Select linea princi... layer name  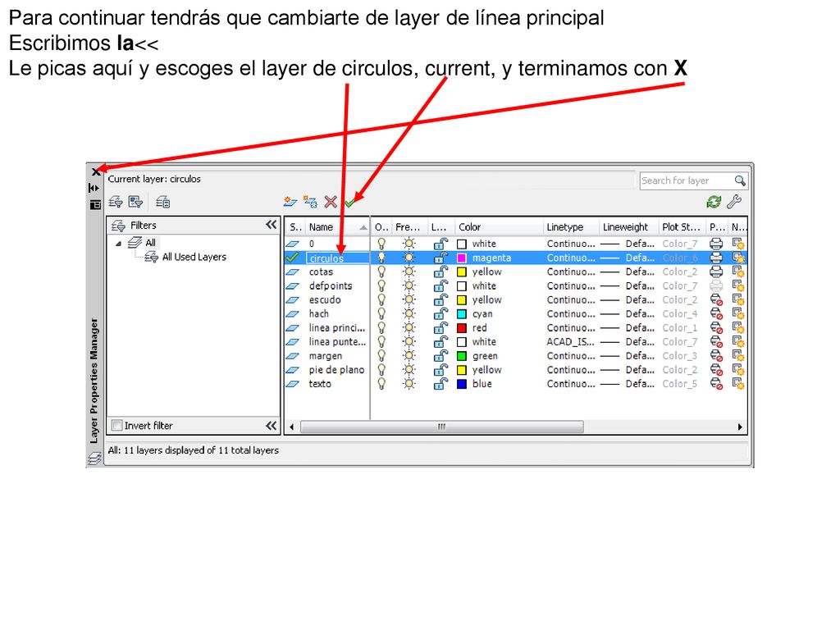point(337,328)
